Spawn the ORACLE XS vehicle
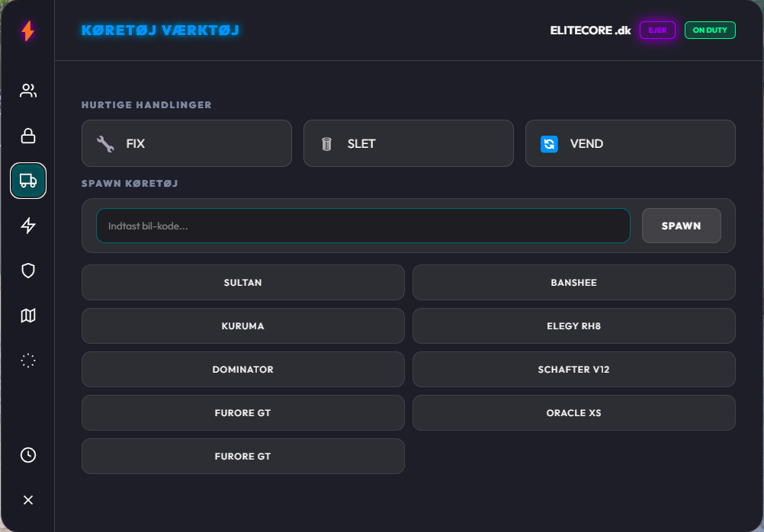 [x=573, y=412]
